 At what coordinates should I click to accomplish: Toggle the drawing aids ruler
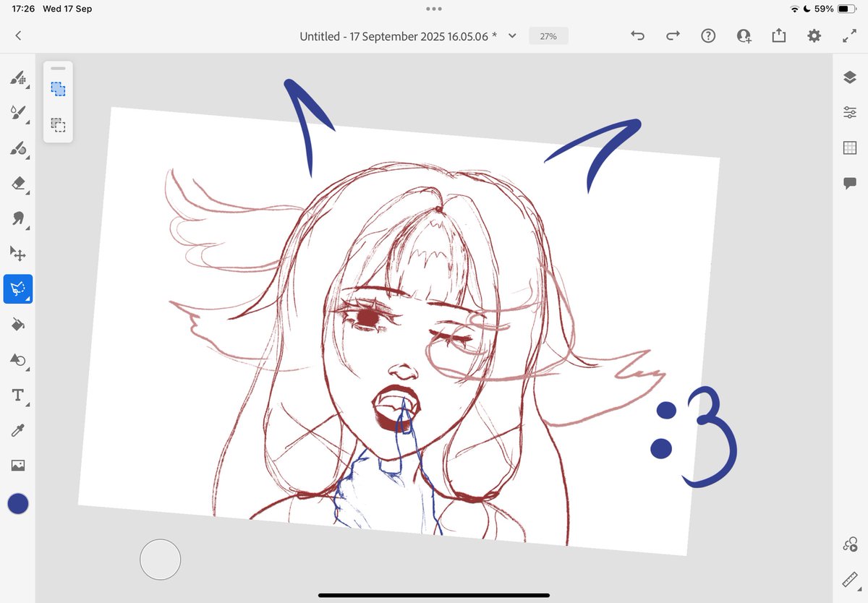tap(850, 581)
